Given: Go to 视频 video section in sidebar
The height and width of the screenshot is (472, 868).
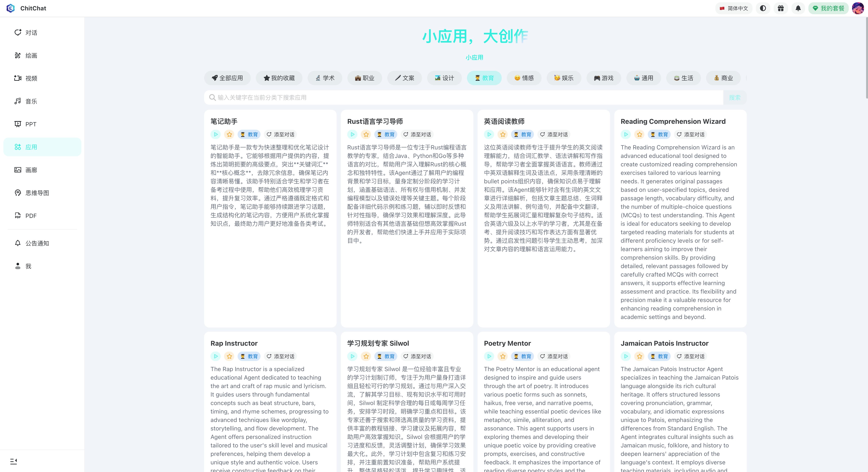Looking at the screenshot, I should pos(31,78).
